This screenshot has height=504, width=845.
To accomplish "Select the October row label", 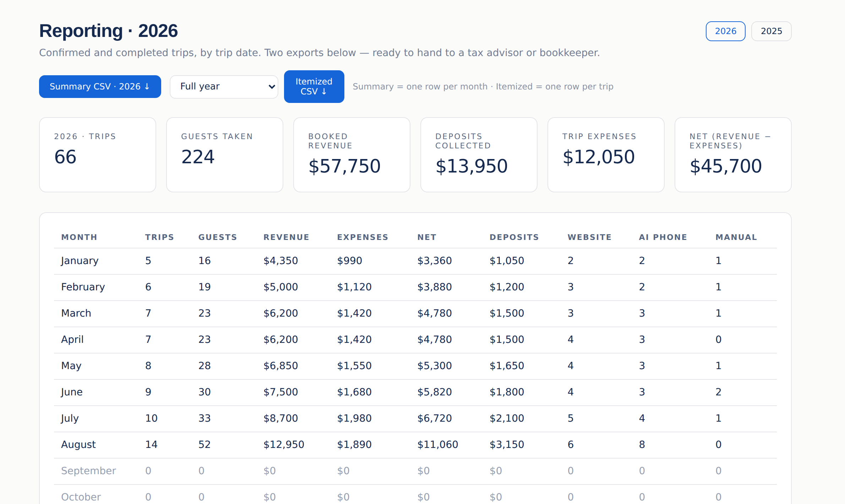I will click(81, 497).
